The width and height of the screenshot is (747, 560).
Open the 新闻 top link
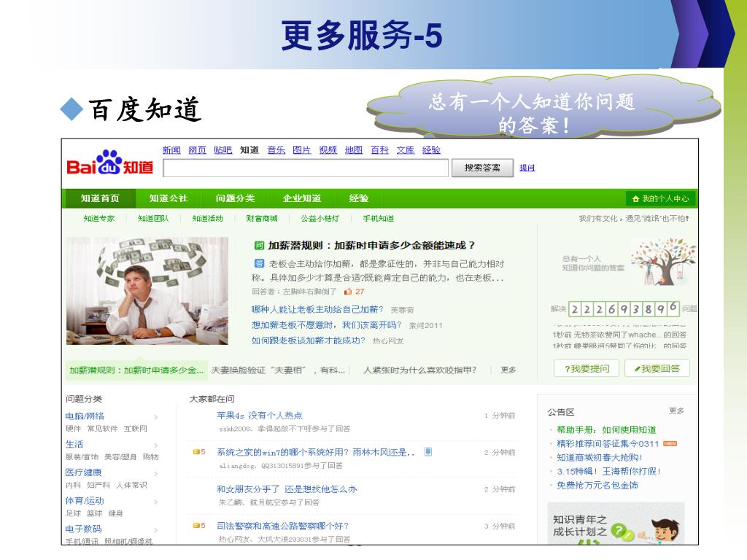[171, 150]
